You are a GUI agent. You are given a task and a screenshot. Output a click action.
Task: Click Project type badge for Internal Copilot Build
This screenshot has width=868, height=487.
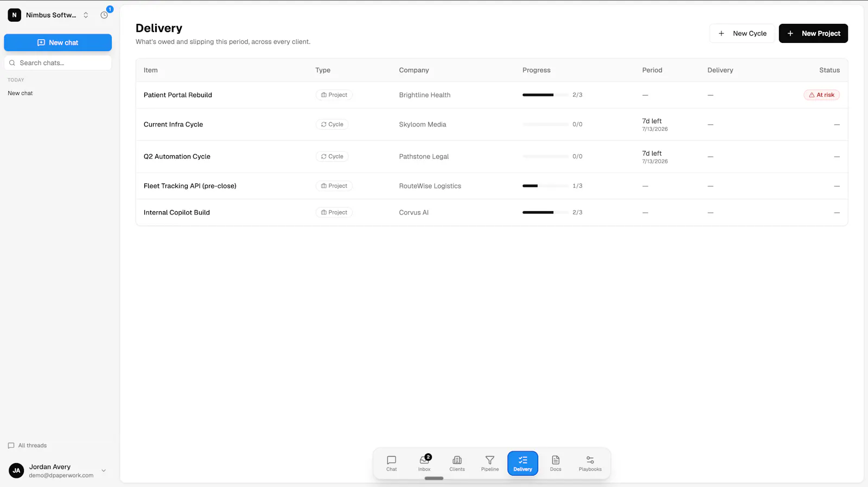pos(334,212)
